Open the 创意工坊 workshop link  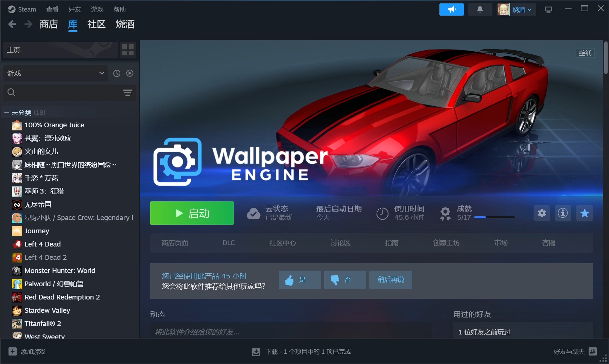coord(446,243)
